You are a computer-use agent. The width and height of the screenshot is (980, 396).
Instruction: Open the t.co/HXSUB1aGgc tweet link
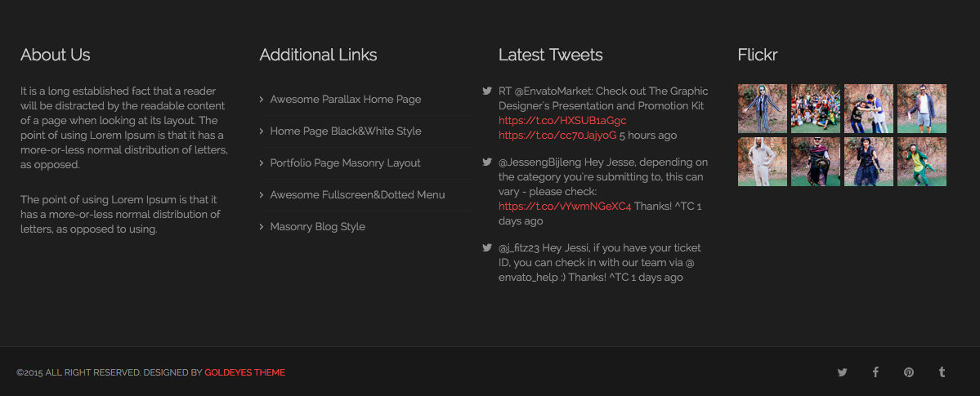pos(562,121)
